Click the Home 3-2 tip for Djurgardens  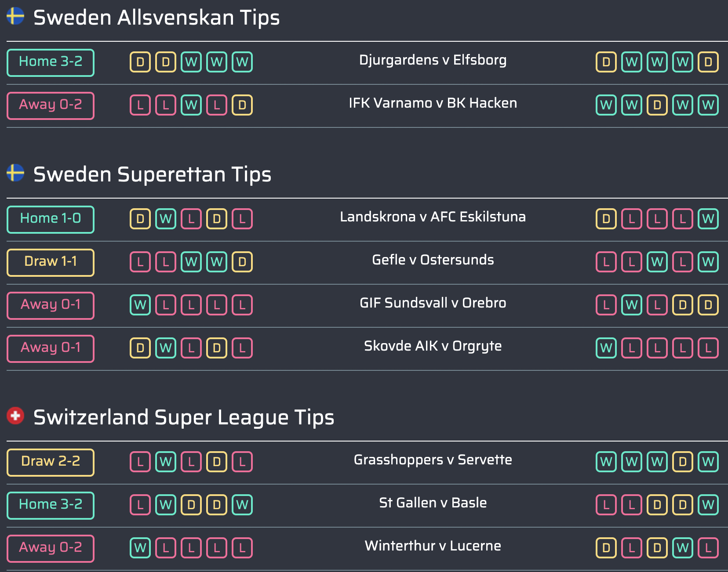[x=51, y=62]
